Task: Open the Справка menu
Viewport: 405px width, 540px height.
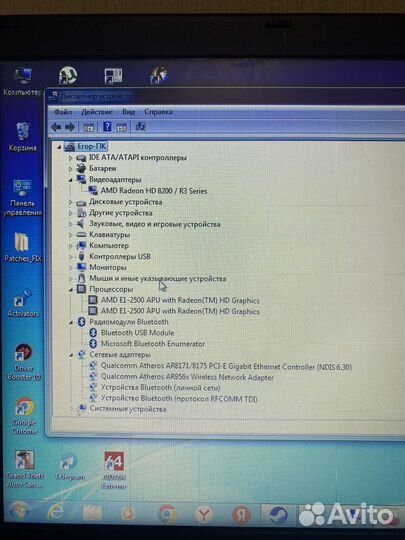Action: point(158,112)
